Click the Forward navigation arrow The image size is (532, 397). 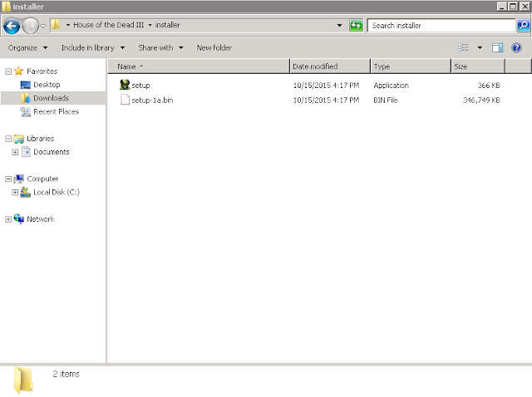[x=31, y=26]
